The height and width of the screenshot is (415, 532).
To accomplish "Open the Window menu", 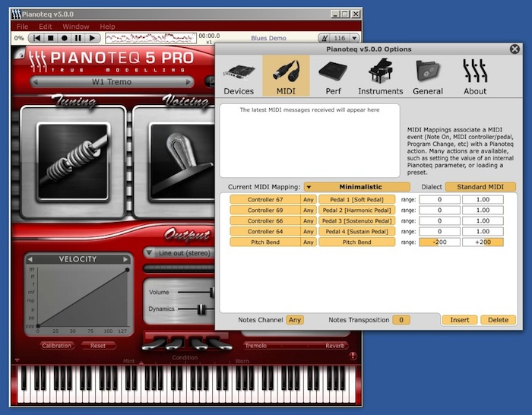I will tap(76, 27).
